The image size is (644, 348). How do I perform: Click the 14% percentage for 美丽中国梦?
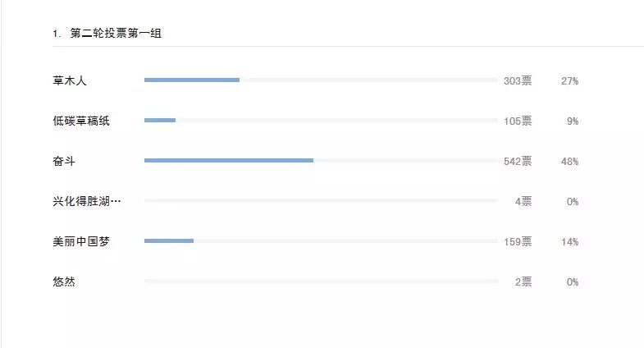tap(569, 242)
